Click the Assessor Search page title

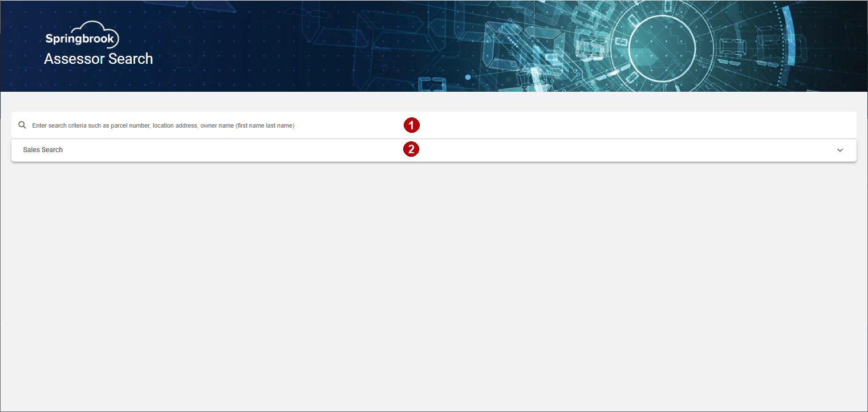pyautogui.click(x=99, y=59)
